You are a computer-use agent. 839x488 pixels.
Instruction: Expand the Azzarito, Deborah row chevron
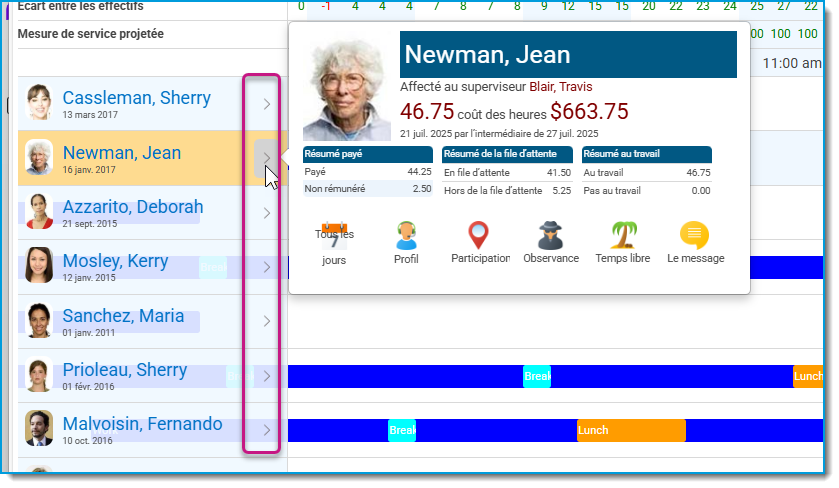(x=266, y=213)
